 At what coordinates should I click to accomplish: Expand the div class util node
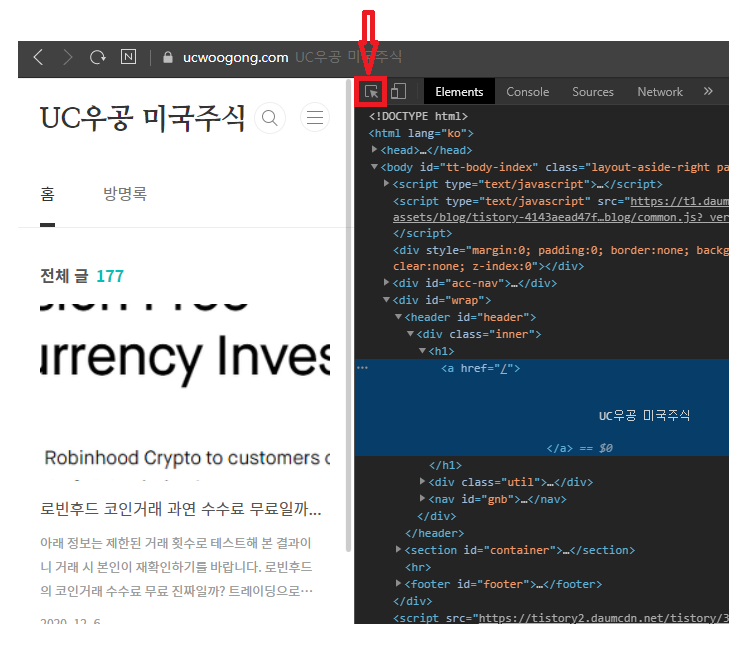click(x=422, y=482)
